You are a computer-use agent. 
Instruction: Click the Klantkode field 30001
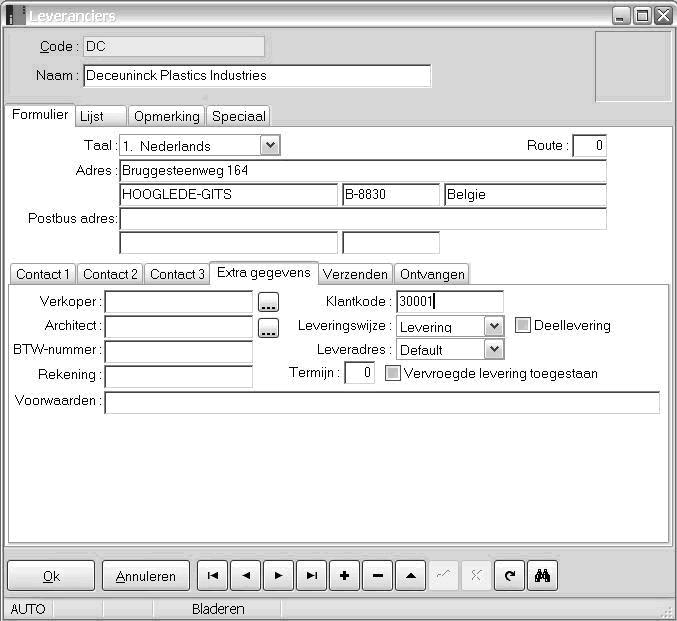click(450, 301)
